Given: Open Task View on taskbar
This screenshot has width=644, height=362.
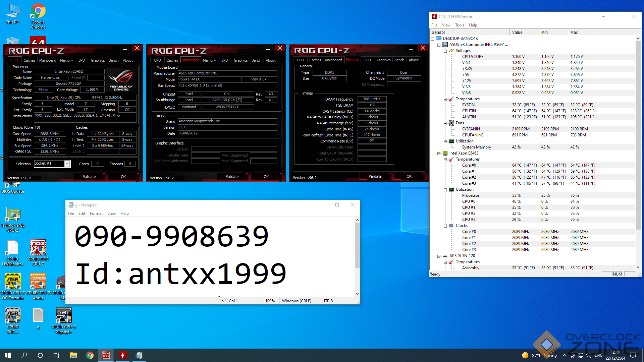Looking at the screenshot, I should [x=56, y=355].
